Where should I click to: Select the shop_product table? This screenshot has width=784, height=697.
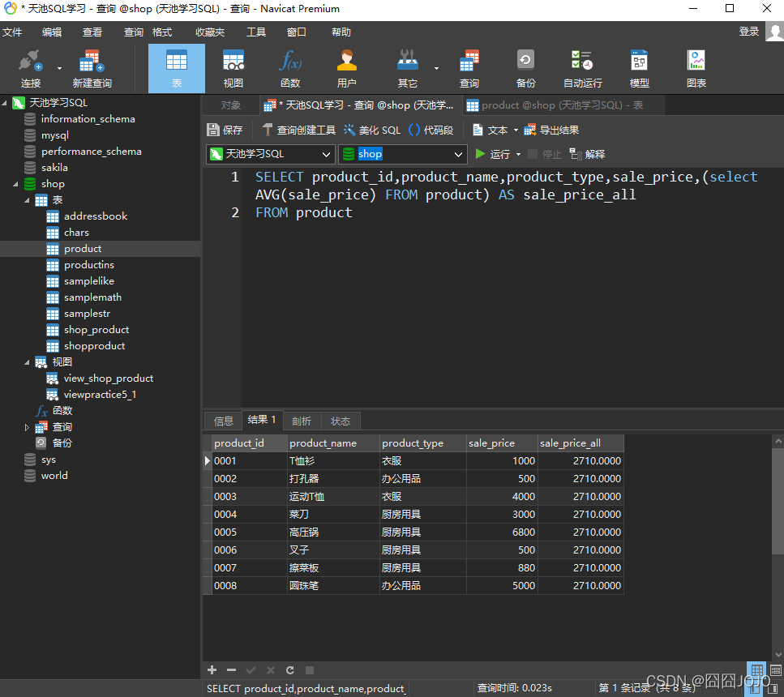(96, 330)
